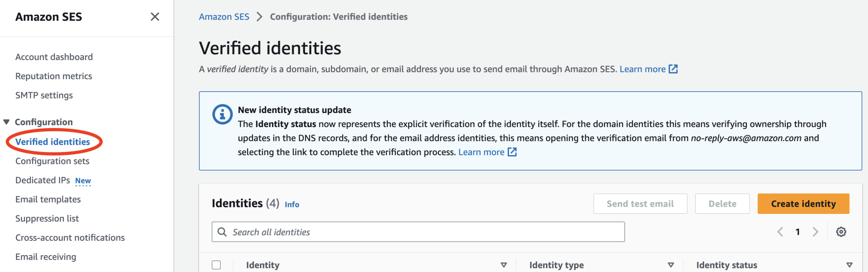This screenshot has width=868, height=272.
Task: Click the search magnifier icon
Action: click(x=222, y=232)
